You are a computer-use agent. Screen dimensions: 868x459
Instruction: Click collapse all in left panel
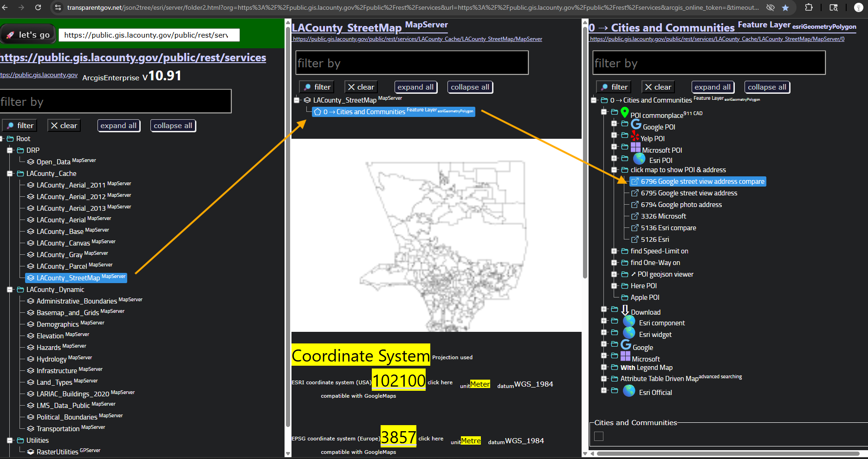tap(173, 126)
